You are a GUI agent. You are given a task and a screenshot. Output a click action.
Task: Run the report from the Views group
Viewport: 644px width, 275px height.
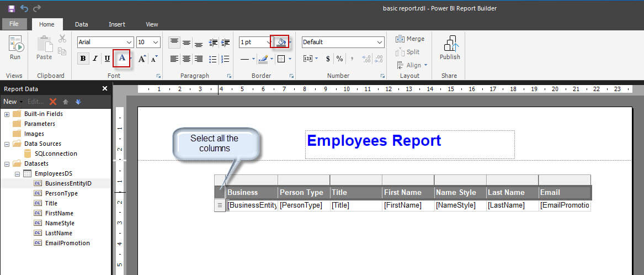click(15, 48)
